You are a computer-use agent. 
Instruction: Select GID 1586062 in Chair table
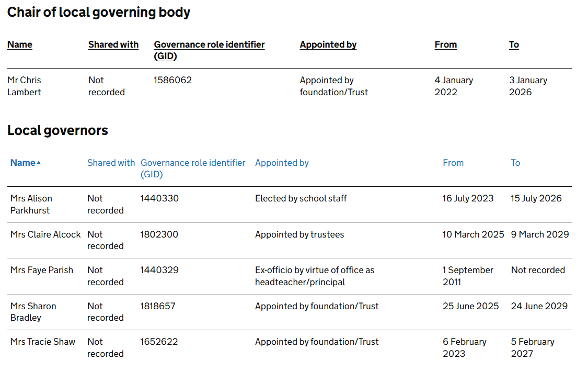click(x=172, y=80)
